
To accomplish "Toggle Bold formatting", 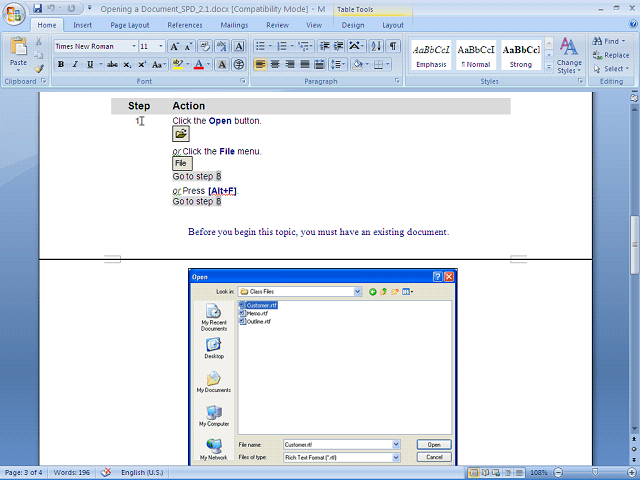I will (61, 64).
